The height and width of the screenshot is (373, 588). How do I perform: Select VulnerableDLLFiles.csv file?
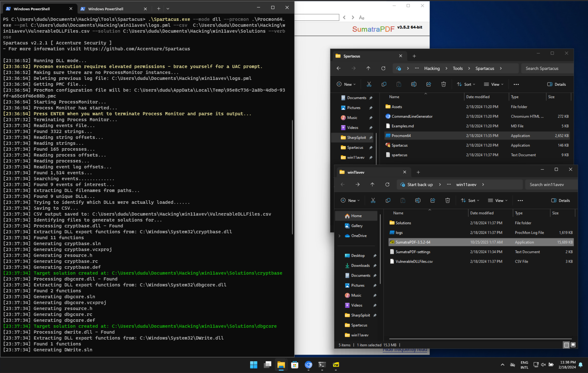[x=481, y=261]
